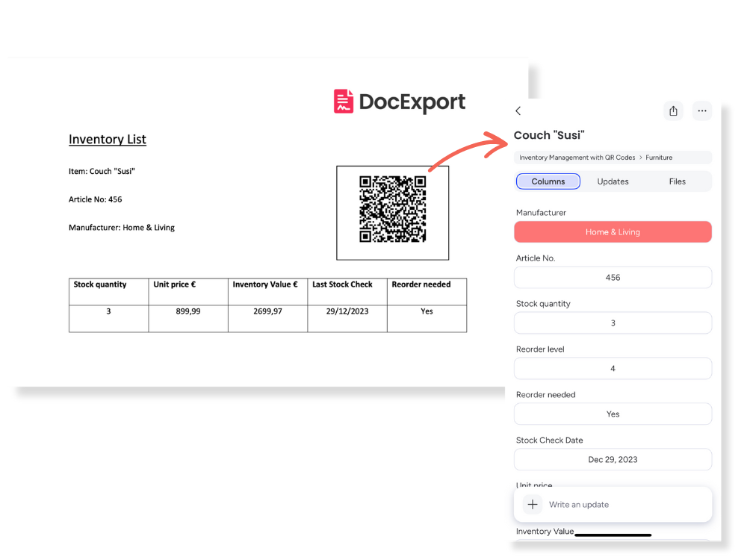Image resolution: width=747 pixels, height=560 pixels.
Task: Click the Item: Couch "Susi" line
Action: click(x=102, y=171)
